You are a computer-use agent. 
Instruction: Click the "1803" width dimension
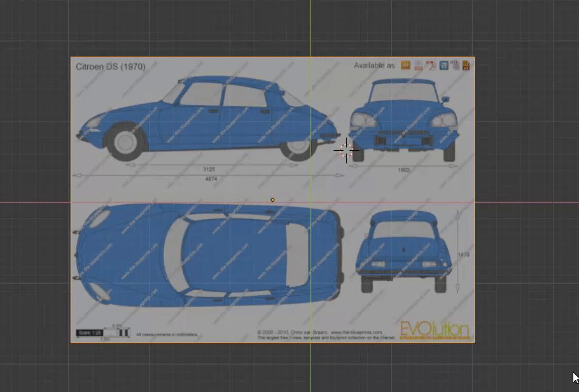(403, 170)
